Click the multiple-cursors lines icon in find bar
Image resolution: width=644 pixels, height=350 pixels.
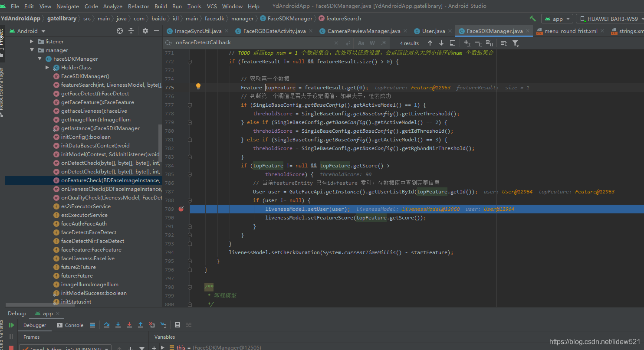504,43
